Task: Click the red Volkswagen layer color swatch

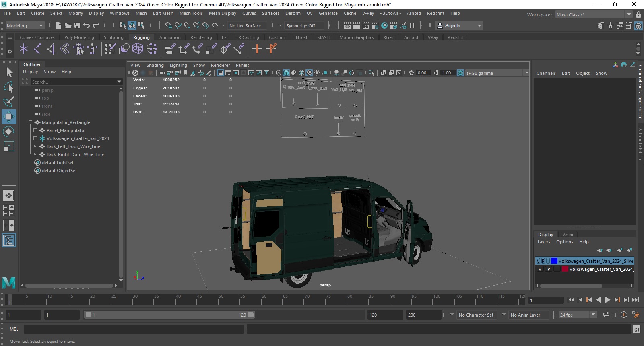Action: pos(565,269)
